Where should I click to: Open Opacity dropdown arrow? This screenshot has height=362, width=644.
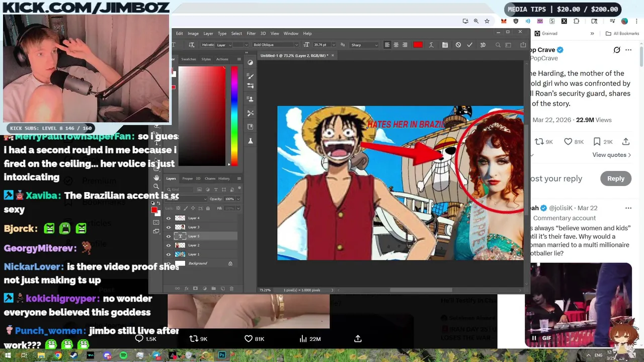238,199
